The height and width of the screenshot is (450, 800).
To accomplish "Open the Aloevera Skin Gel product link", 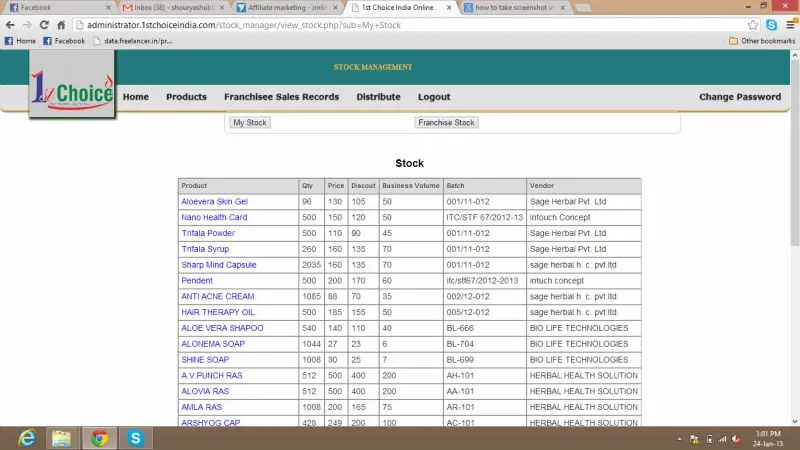I will pos(214,201).
